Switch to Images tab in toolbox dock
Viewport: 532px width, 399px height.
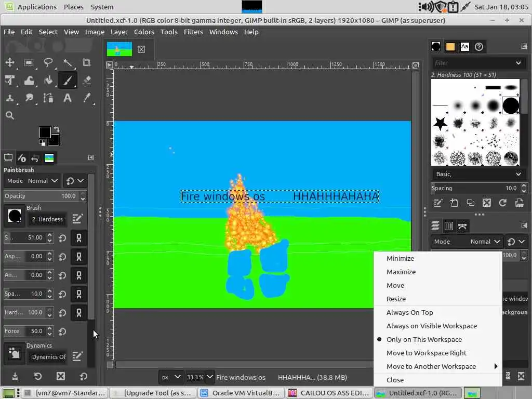coord(49,158)
